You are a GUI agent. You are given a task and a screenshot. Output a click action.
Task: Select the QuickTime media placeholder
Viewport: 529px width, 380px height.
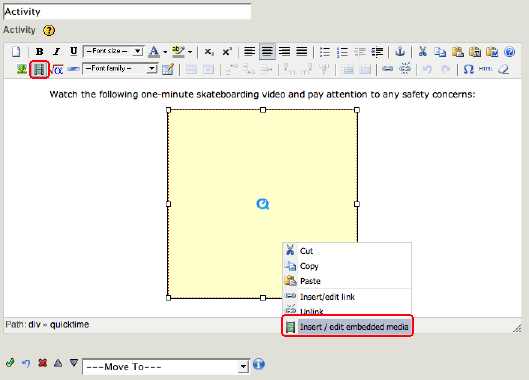click(x=262, y=204)
